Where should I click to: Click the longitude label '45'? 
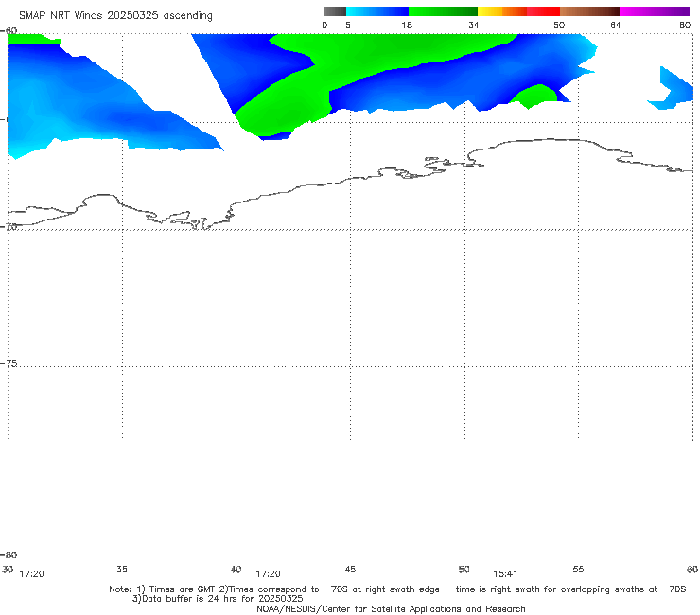pyautogui.click(x=350, y=569)
